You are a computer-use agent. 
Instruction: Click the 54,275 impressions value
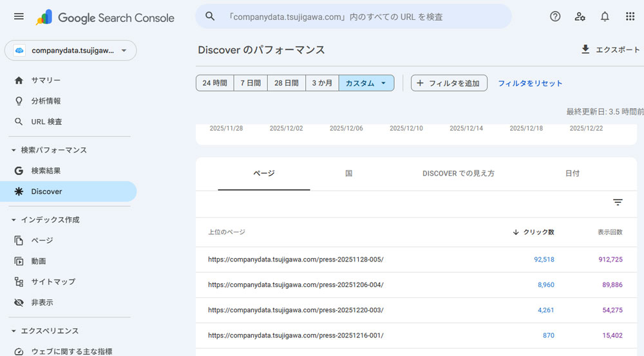click(x=612, y=310)
